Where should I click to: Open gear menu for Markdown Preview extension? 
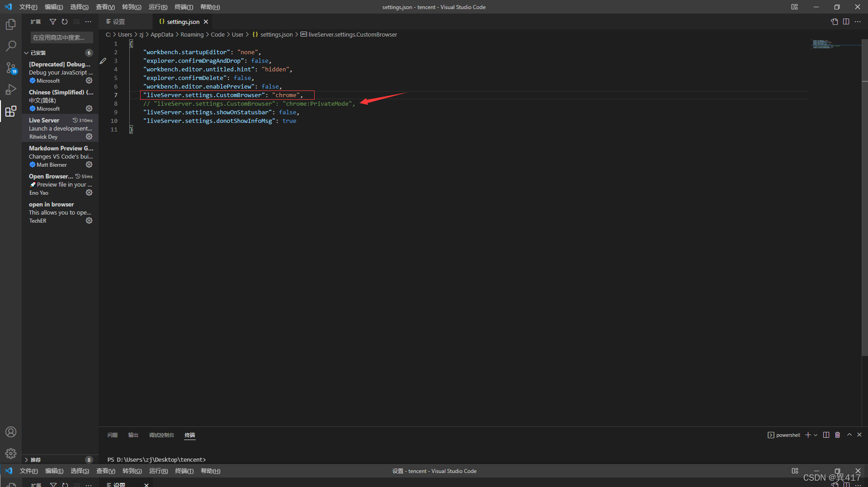[x=89, y=164]
